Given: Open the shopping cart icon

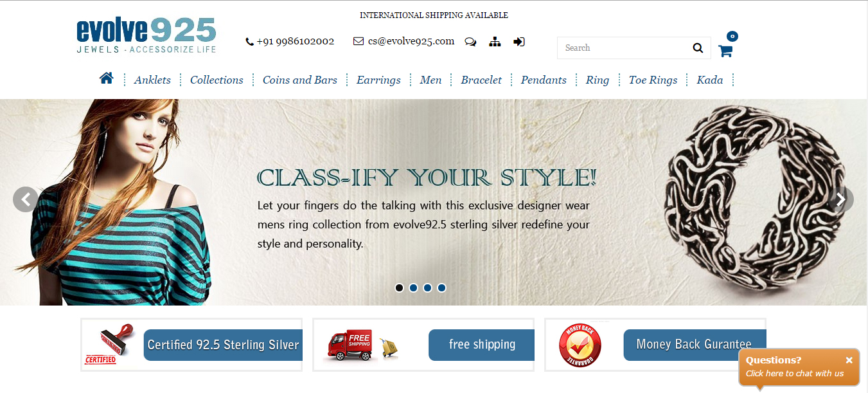Looking at the screenshot, I should [725, 51].
